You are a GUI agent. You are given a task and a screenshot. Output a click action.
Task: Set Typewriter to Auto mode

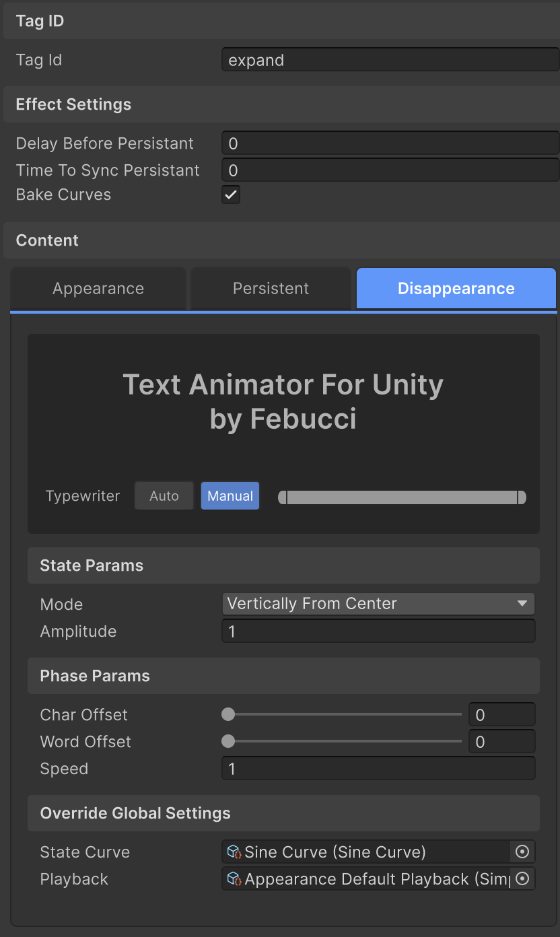click(x=164, y=496)
